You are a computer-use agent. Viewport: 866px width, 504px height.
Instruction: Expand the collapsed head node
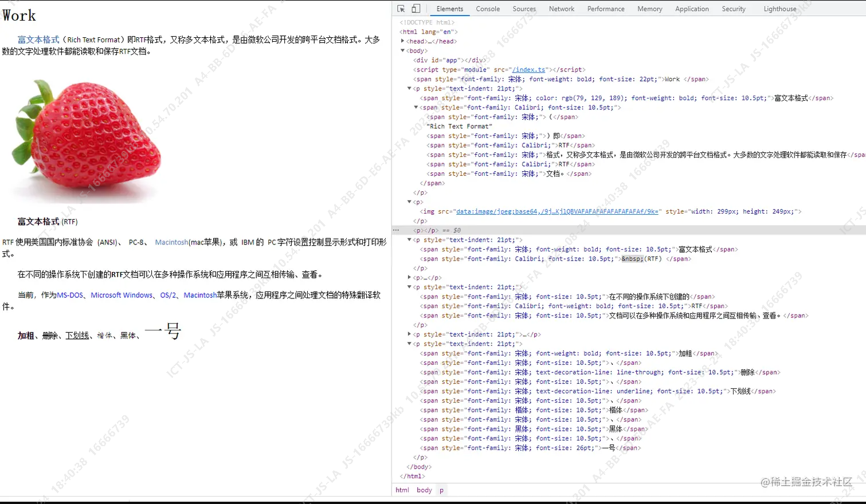click(x=402, y=41)
